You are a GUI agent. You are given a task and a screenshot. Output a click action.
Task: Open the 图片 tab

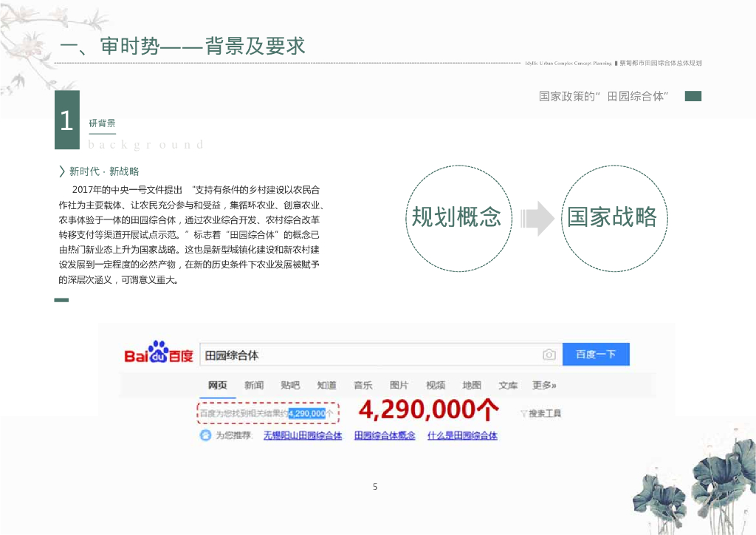click(399, 385)
